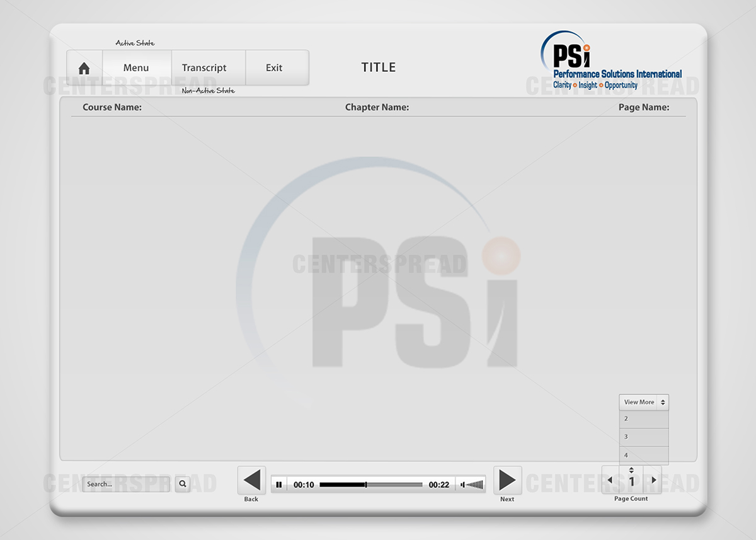Go Back with the left arrow button
This screenshot has width=756, height=540.
pos(251,481)
